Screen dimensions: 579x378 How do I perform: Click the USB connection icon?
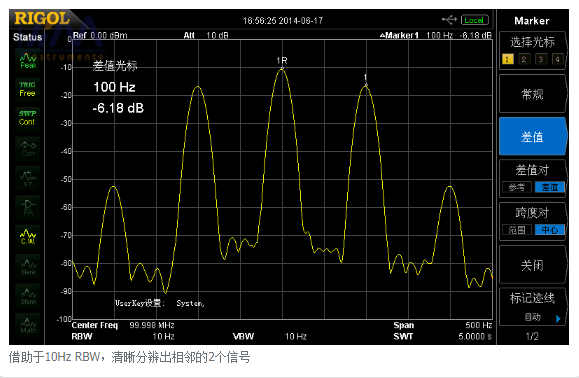449,20
